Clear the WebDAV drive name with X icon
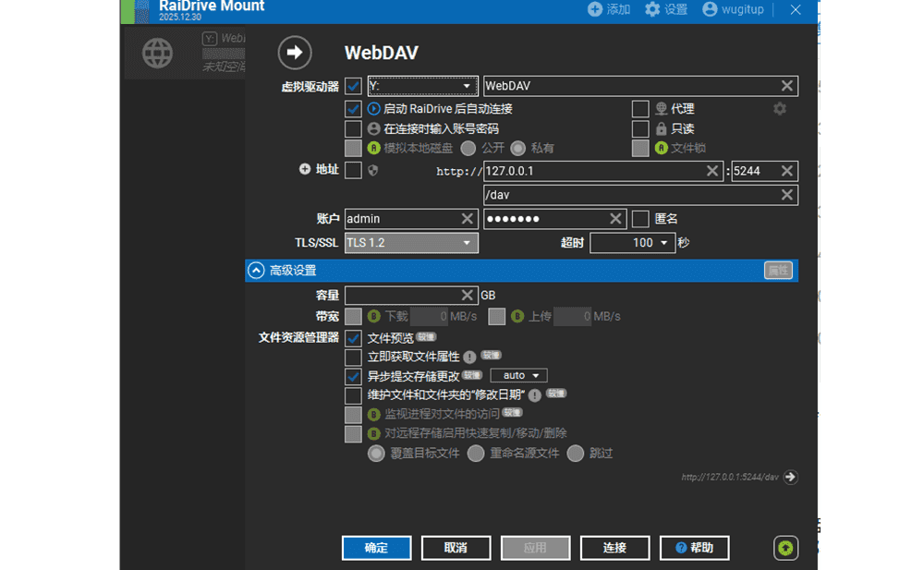Viewport: 924px width, 570px height. click(786, 86)
